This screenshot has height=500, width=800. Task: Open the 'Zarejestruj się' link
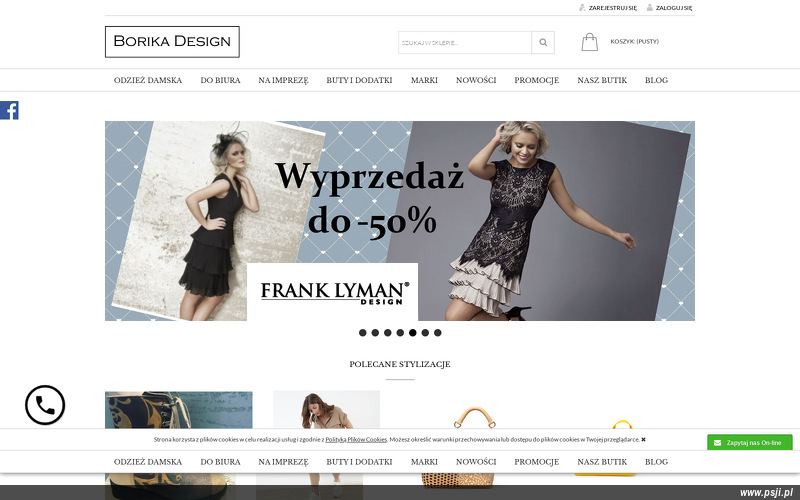tap(613, 8)
